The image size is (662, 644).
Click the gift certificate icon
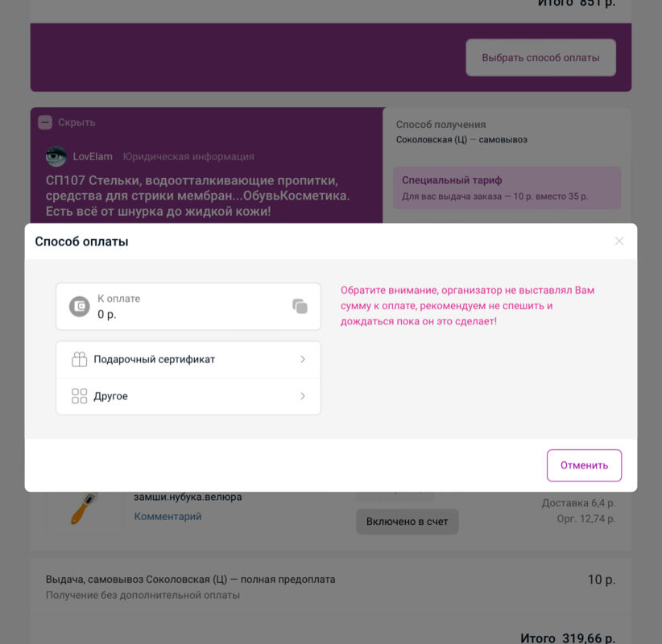click(79, 360)
